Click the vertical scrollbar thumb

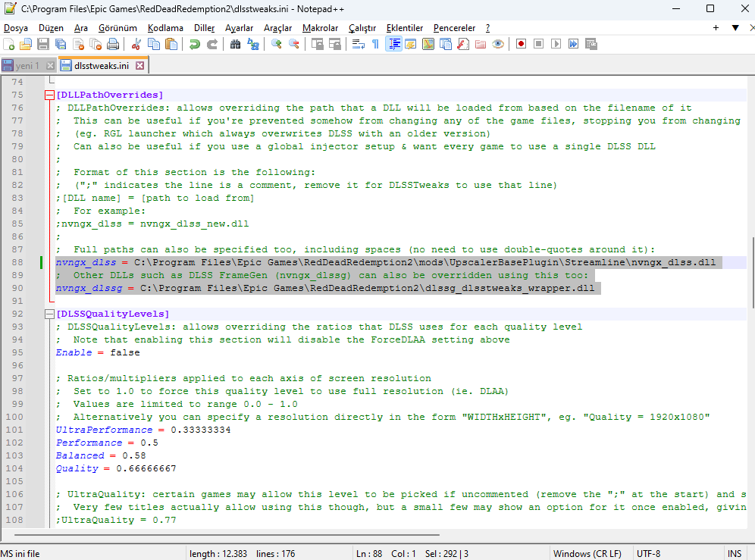[x=752, y=274]
